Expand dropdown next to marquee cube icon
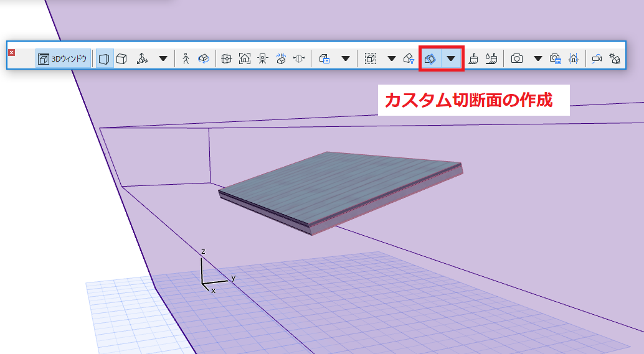The image size is (644, 354). coord(392,58)
